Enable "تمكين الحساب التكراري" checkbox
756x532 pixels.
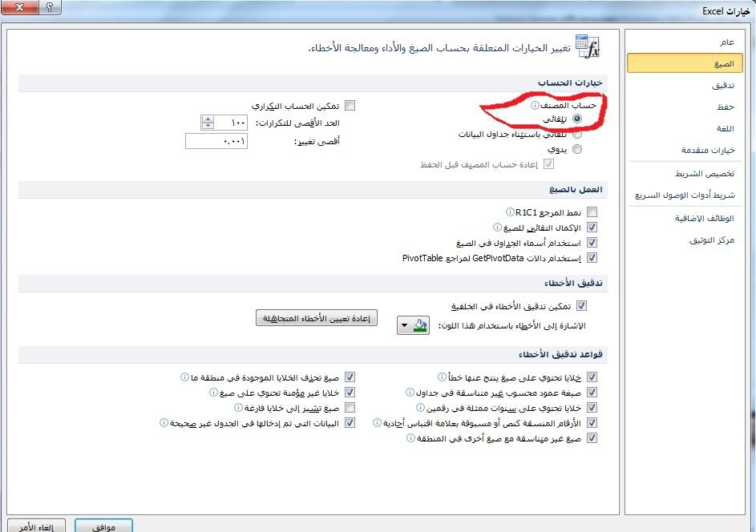pyautogui.click(x=350, y=106)
